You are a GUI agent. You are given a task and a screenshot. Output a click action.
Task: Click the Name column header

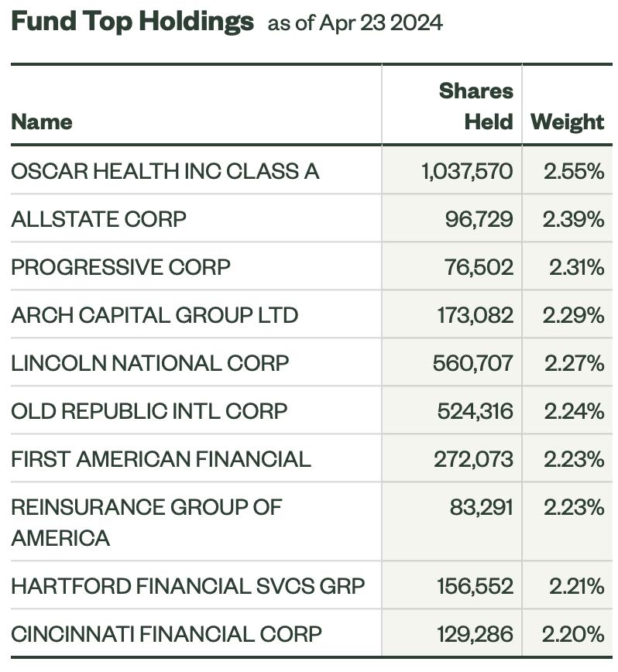(42, 122)
